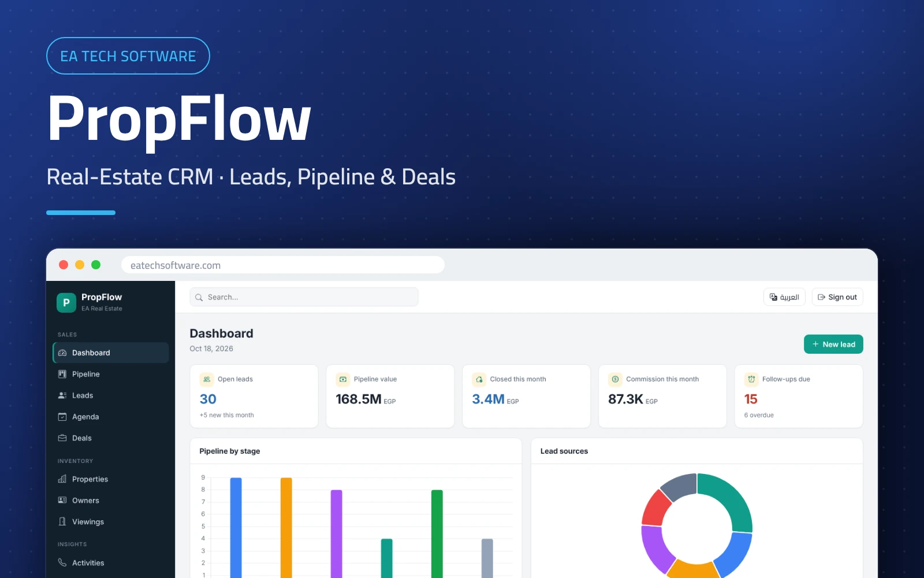Open the Dashboard menu item
The height and width of the screenshot is (578, 924).
coord(111,353)
